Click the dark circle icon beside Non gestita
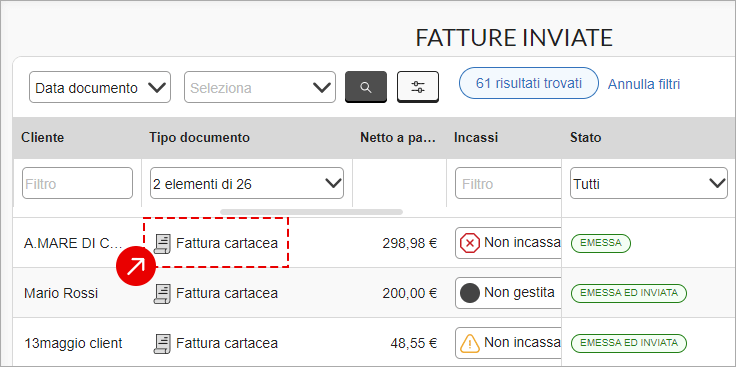This screenshot has width=736, height=367. coord(470,293)
